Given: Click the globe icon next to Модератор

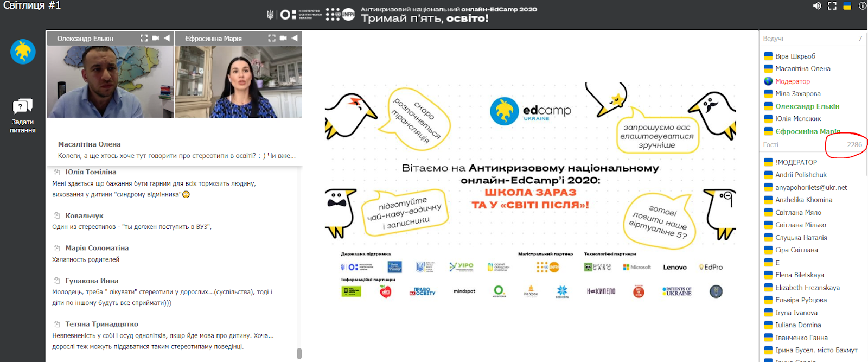Looking at the screenshot, I should tap(768, 81).
